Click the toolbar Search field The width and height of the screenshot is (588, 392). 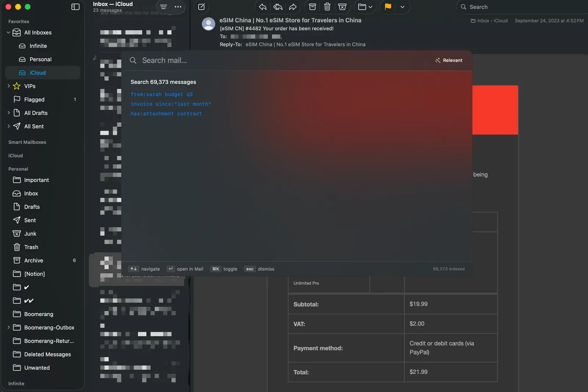point(522,7)
